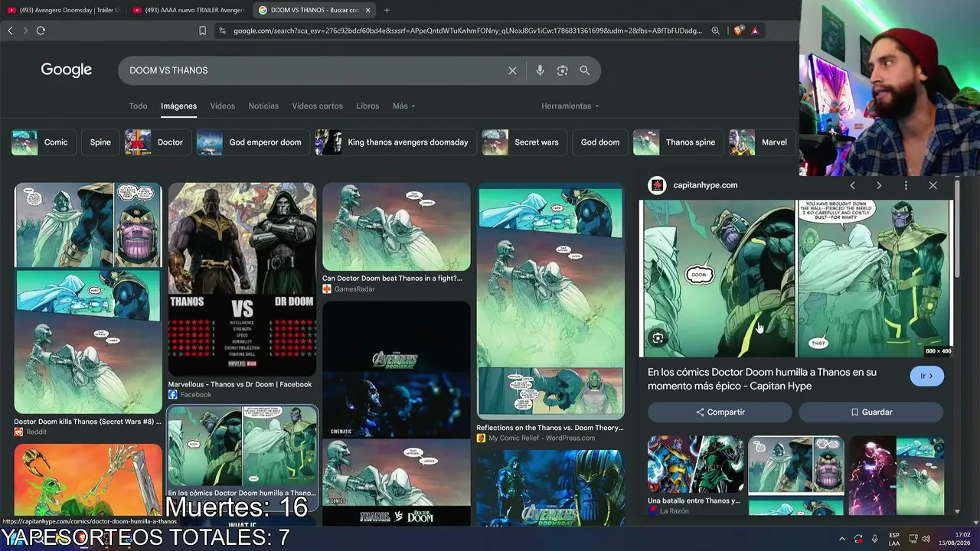
Task: Select the Noticias search tab
Action: 263,106
